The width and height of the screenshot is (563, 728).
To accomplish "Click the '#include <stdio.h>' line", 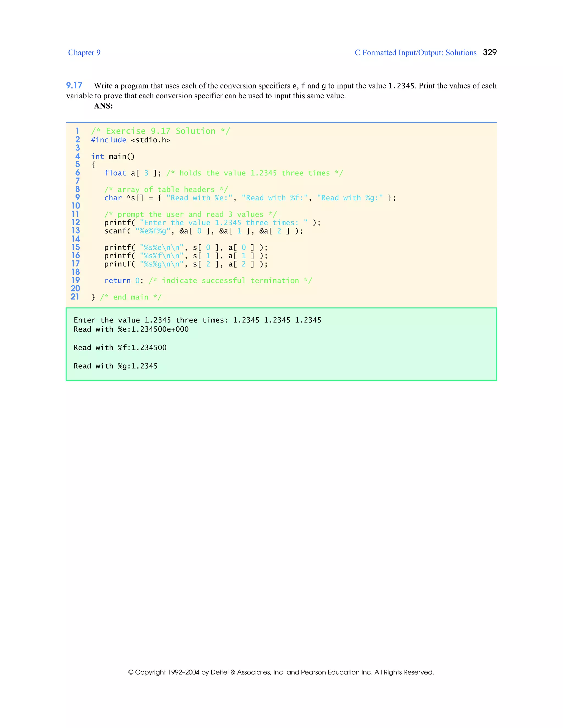I will (x=131, y=140).
